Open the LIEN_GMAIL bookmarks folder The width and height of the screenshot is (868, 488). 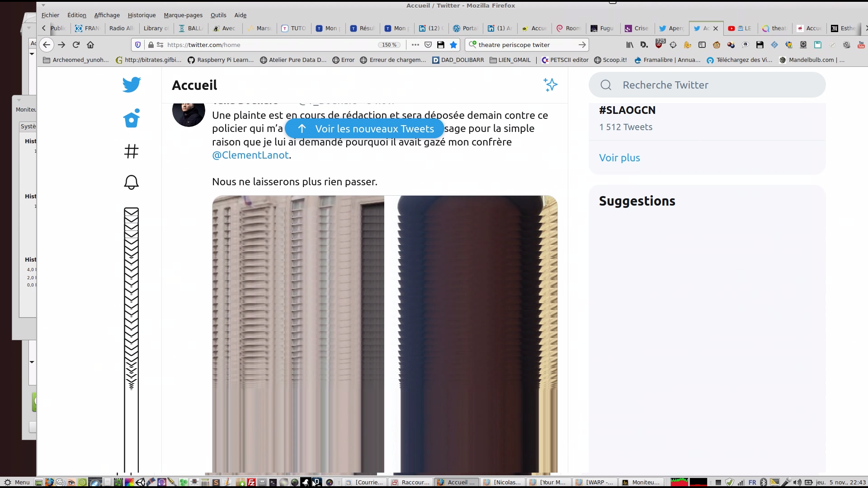510,60
